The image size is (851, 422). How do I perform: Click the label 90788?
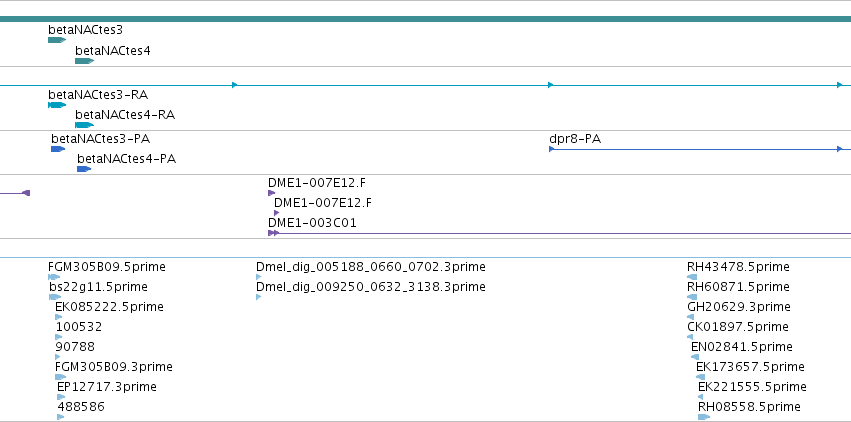pyautogui.click(x=75, y=347)
